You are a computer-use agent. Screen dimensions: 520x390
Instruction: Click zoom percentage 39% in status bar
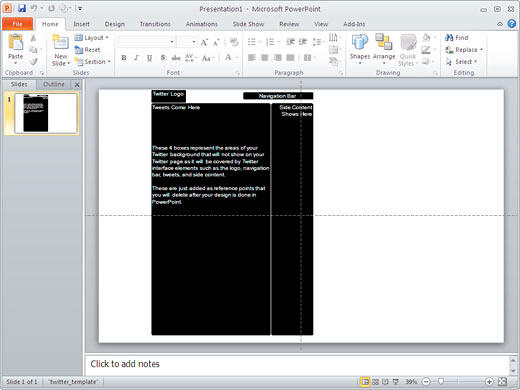[411, 382]
